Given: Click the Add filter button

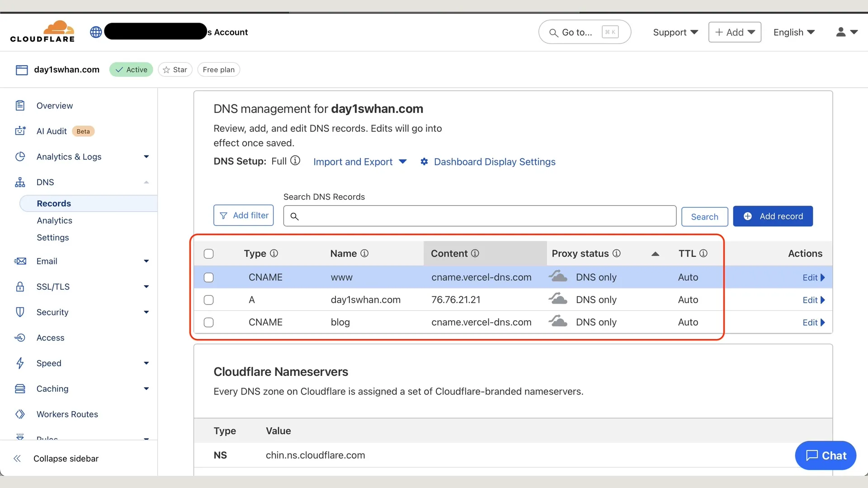Looking at the screenshot, I should [x=243, y=215].
